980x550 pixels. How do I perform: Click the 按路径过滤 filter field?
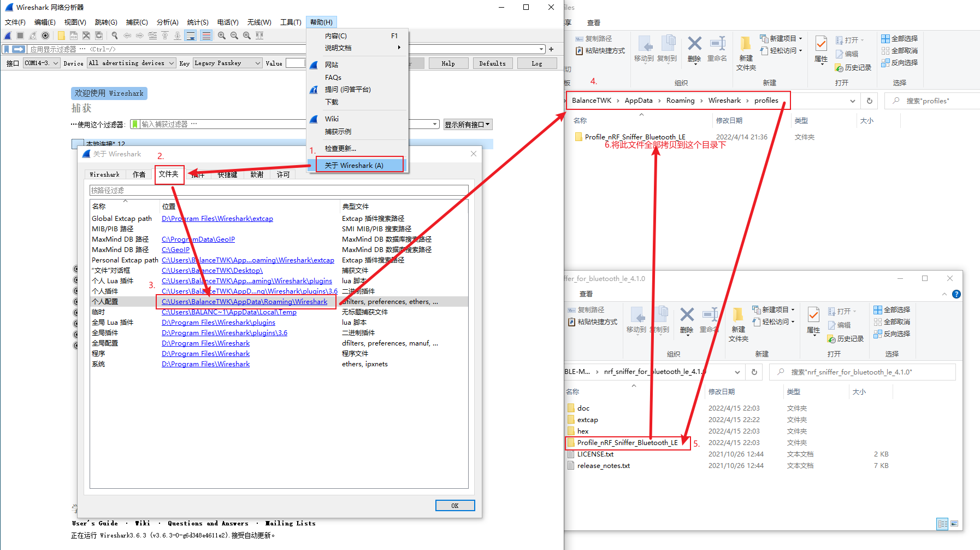[279, 190]
